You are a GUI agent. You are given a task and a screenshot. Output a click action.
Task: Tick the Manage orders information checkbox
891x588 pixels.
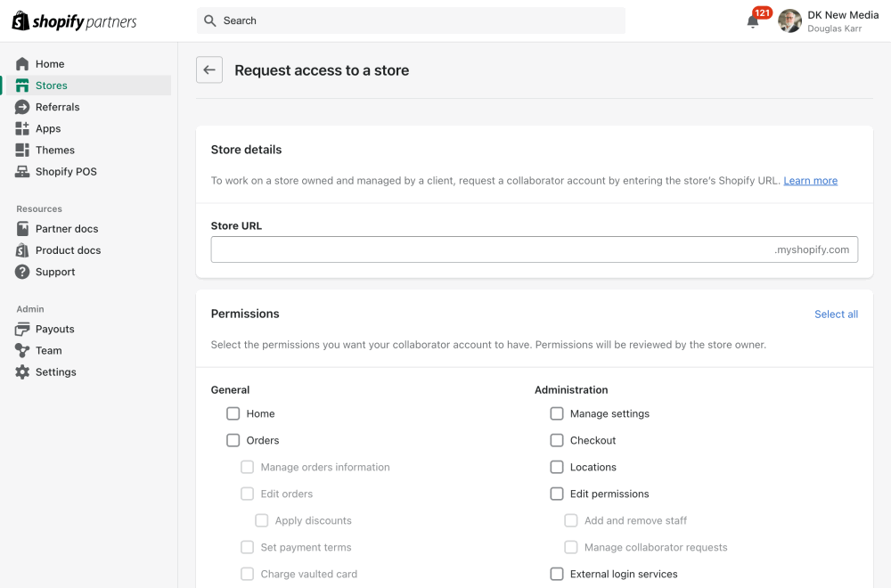pyautogui.click(x=247, y=467)
